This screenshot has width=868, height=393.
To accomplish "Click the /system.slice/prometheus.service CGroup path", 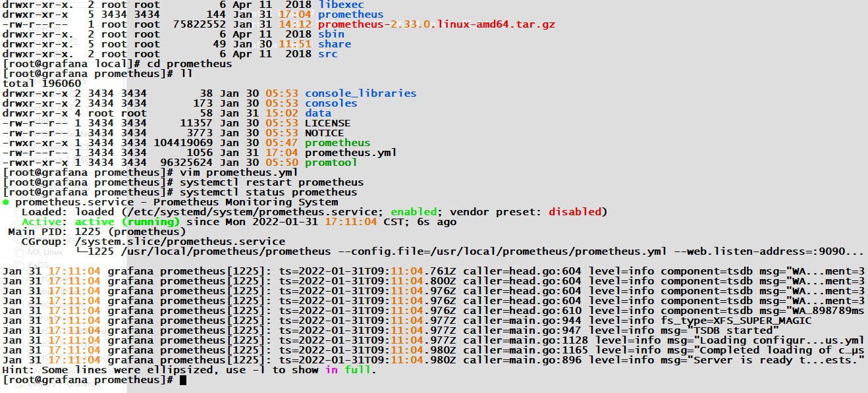I will point(180,242).
